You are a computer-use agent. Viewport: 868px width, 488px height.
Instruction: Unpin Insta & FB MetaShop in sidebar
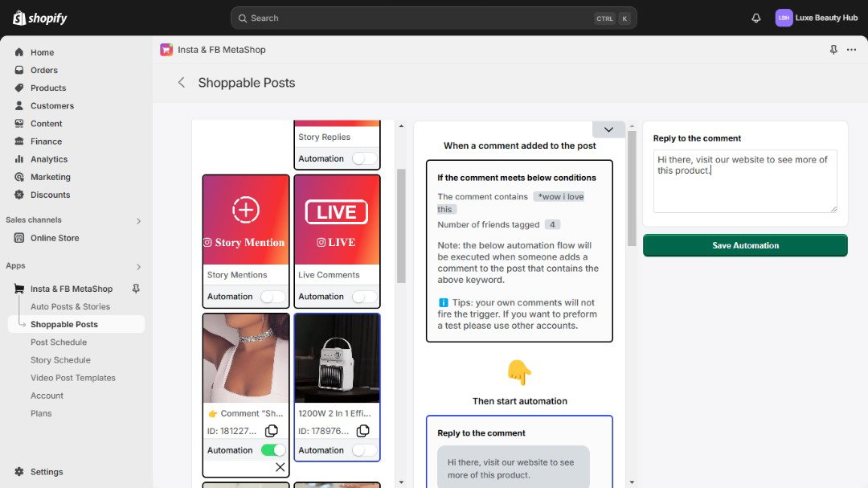click(x=136, y=289)
